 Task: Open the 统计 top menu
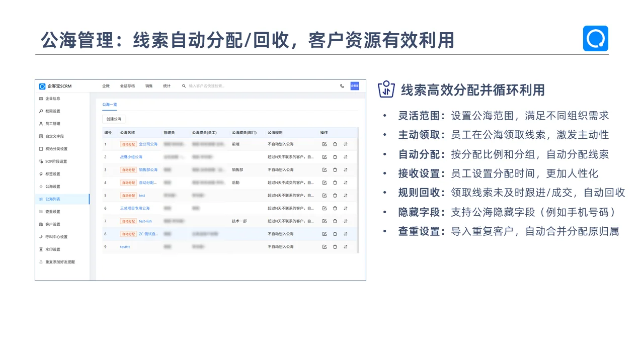pyautogui.click(x=167, y=86)
